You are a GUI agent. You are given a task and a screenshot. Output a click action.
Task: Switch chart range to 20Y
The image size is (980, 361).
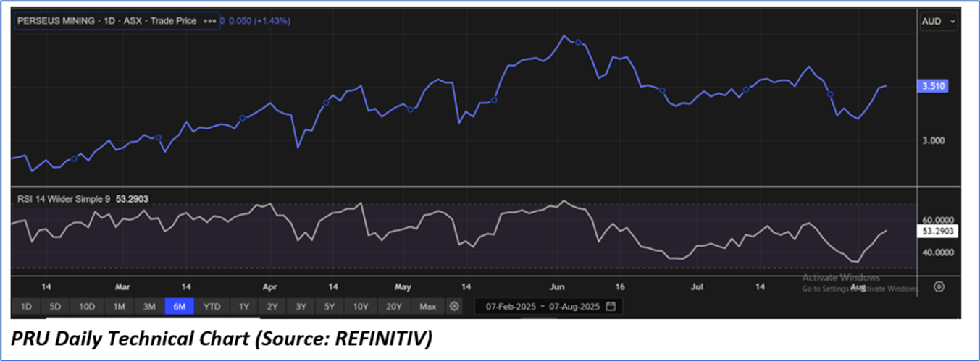[394, 307]
